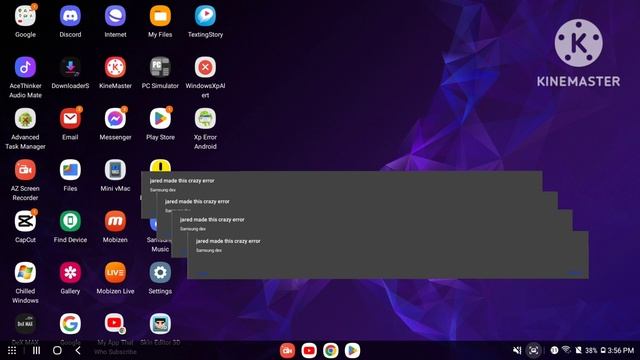Screen dimensions: 640x360
Task: Open AceThinker Audio Mate
Action: pos(25,67)
